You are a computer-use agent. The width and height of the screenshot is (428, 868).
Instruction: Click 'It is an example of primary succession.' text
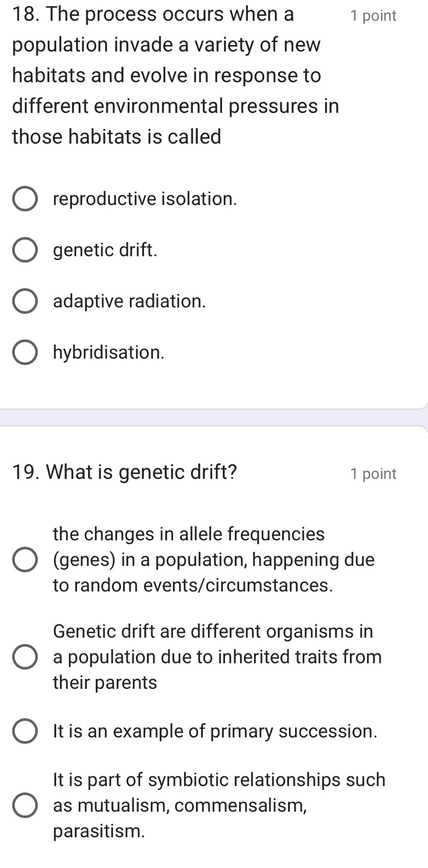click(x=215, y=731)
